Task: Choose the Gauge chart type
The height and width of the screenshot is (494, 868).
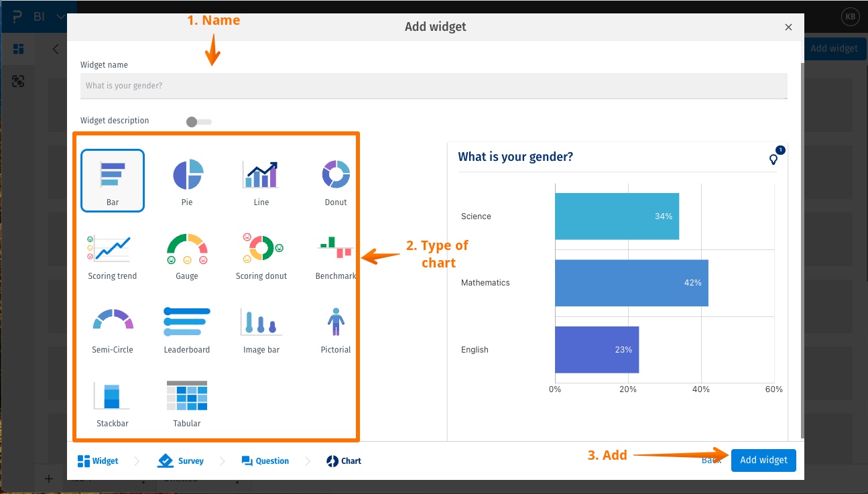Action: pyautogui.click(x=186, y=255)
